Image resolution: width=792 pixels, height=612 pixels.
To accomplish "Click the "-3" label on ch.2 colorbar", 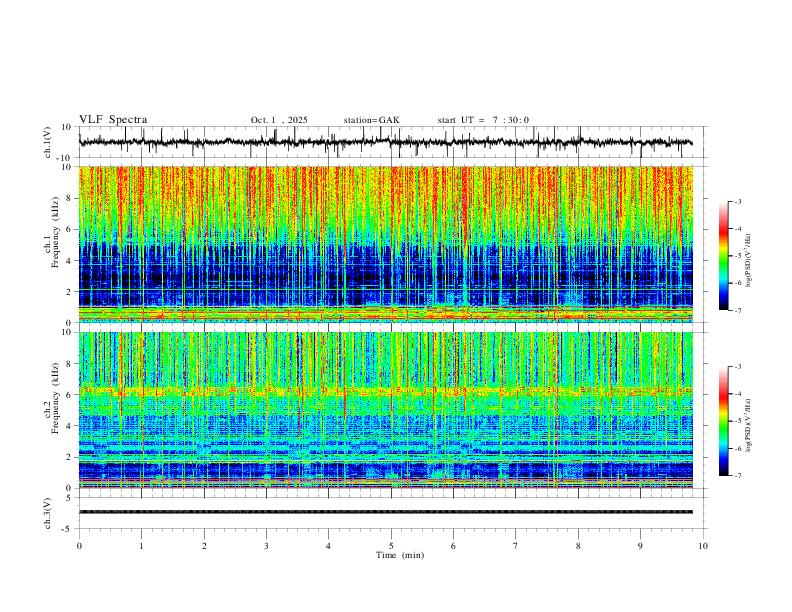I will [737, 367].
